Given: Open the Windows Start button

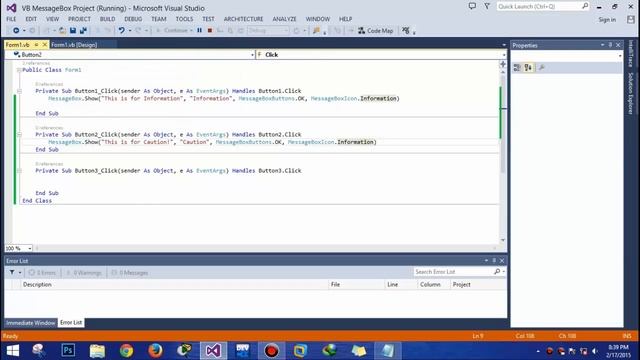Looking at the screenshot, I should coord(13,351).
